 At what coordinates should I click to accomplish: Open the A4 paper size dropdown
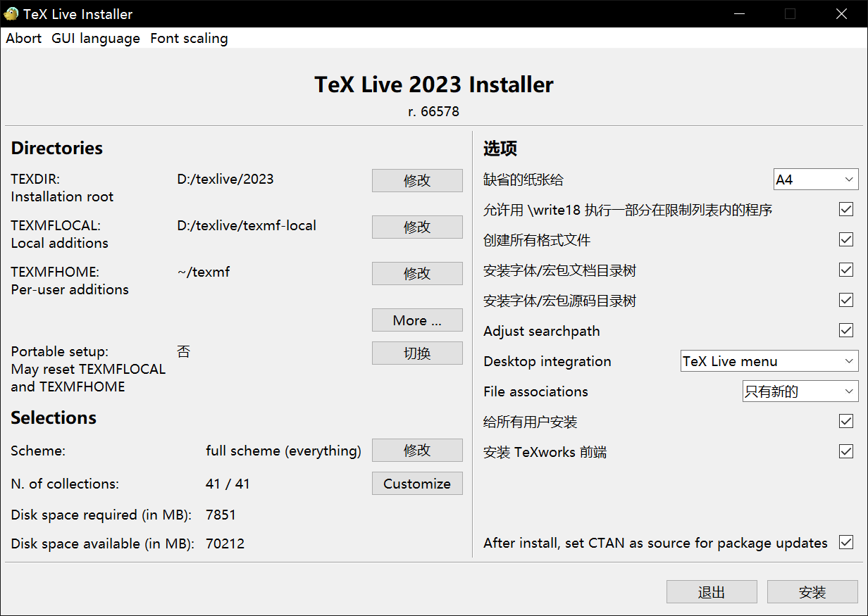[816, 180]
